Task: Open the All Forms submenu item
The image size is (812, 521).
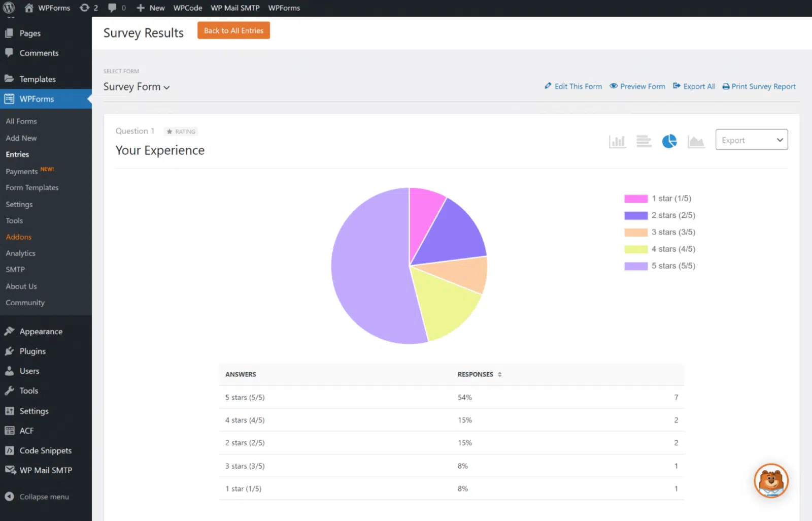Action: [21, 121]
